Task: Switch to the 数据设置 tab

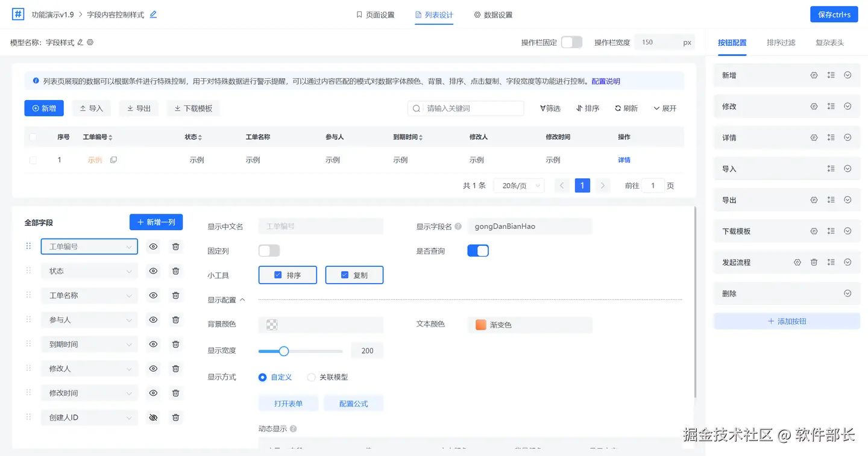Action: (x=493, y=14)
